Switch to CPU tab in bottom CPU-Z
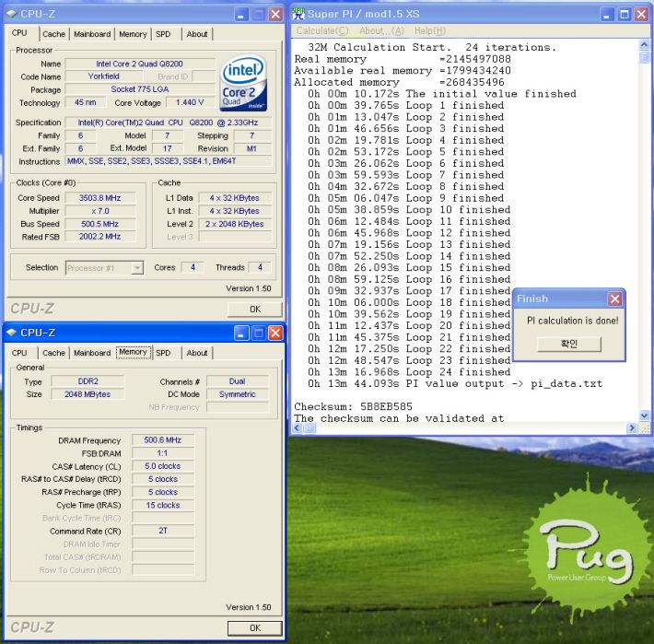 pyautogui.click(x=19, y=353)
